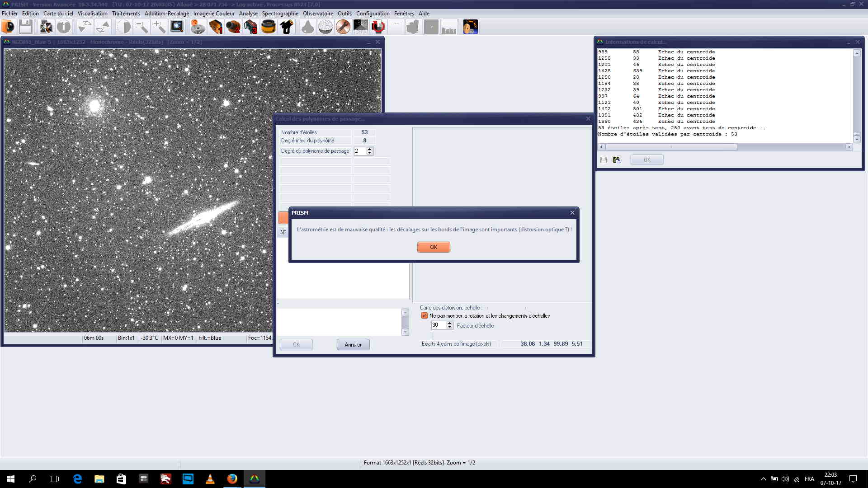Image resolution: width=868 pixels, height=488 pixels.
Task: Click the Facteur d'échelle input field
Action: pos(438,325)
